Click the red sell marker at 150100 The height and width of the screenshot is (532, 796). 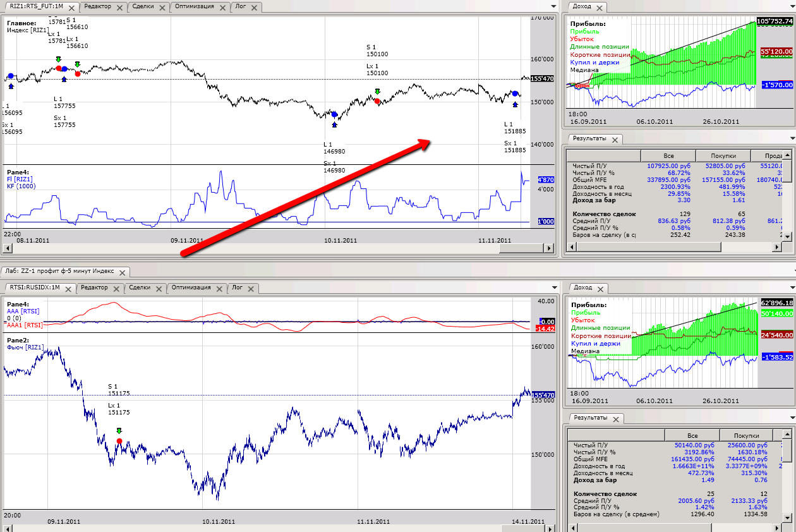pos(377,101)
